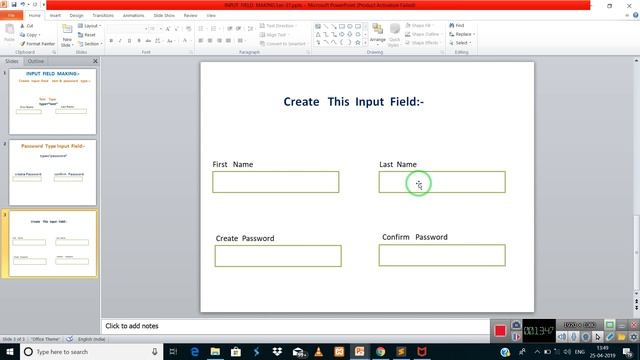Viewport: 640px width, 360px height.
Task: Select the rectangle shape in shapes gallery
Action: (342, 26)
